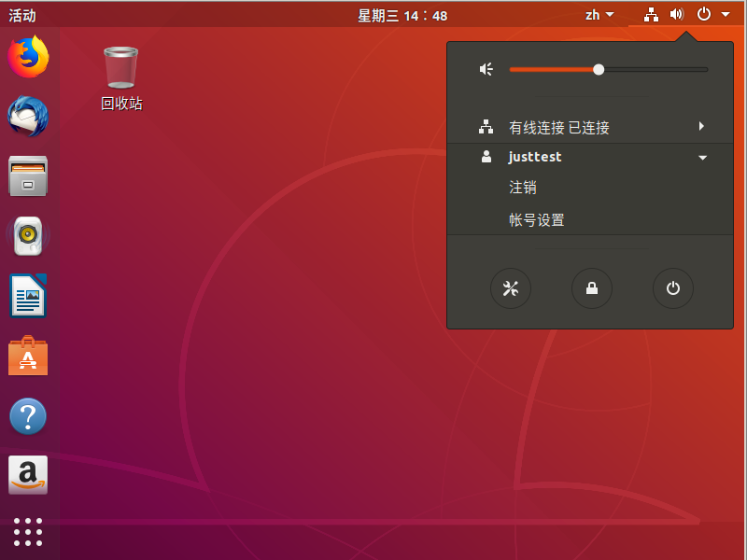Click the volume icon in top bar

[677, 14]
